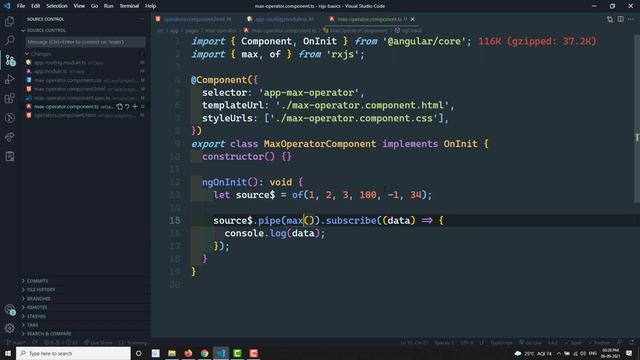The height and width of the screenshot is (360, 640).
Task: Click Cortana circle in taskbar
Action: pyautogui.click(x=139, y=353)
